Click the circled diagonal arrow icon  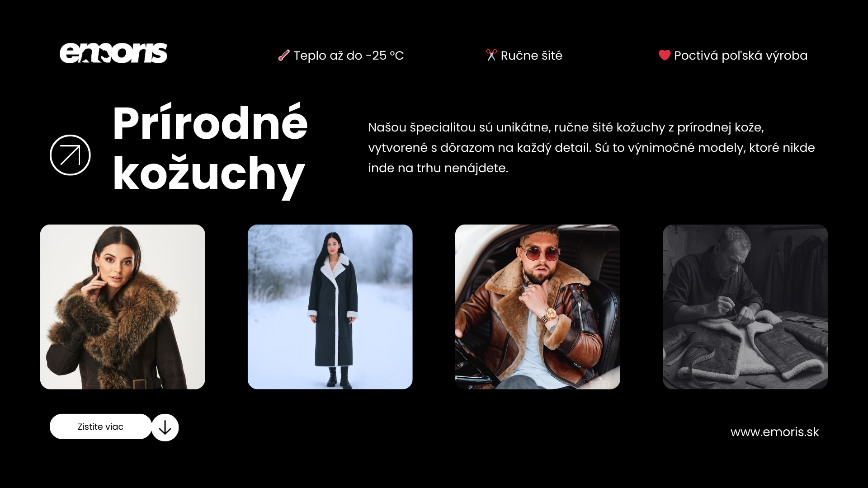click(70, 155)
